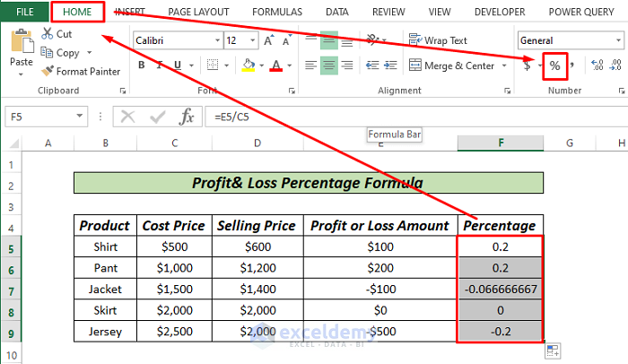
Task: Open the Borders button
Action: coord(213,65)
